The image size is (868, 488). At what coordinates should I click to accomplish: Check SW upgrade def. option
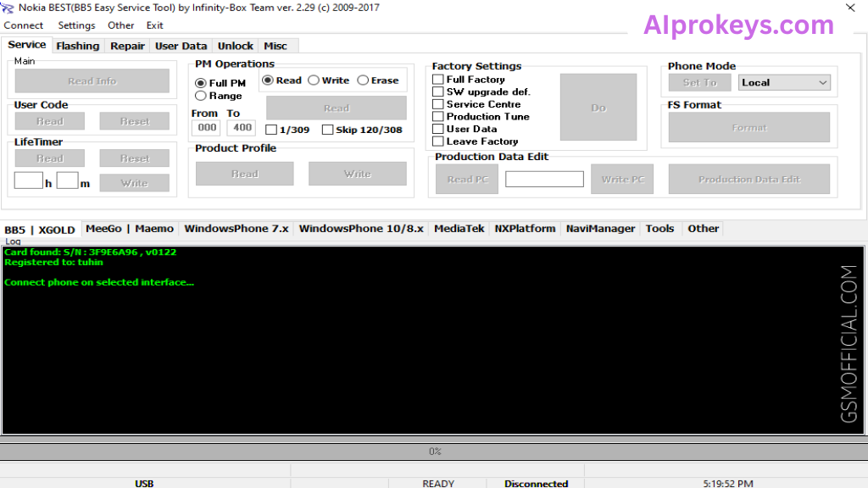click(481, 91)
